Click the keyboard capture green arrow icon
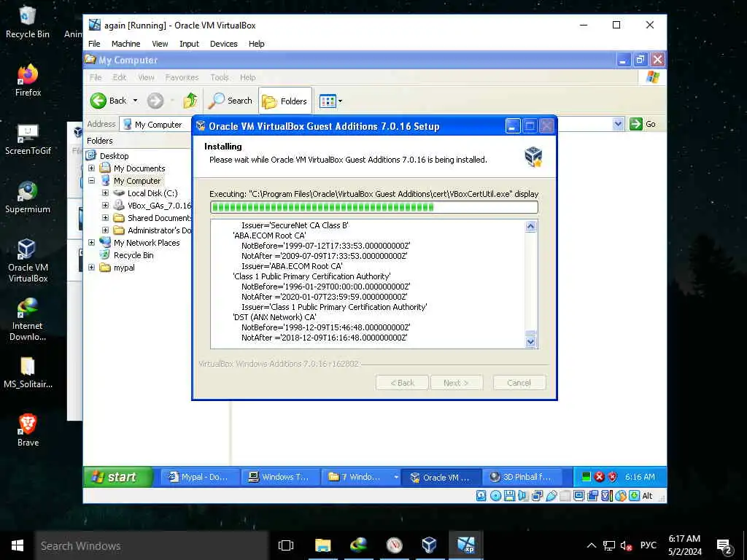The width and height of the screenshot is (747, 560). coord(634,496)
